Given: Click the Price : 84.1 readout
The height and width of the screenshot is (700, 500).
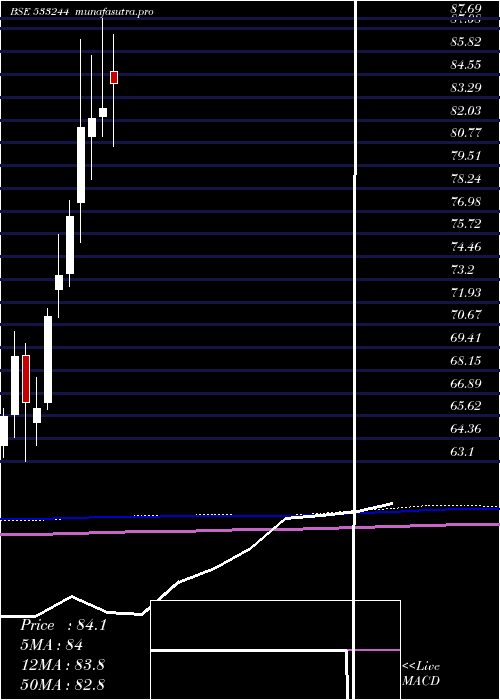Looking at the screenshot, I should [63, 625].
